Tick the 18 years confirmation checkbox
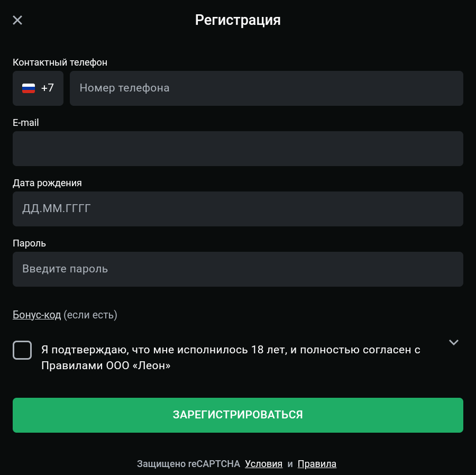 pos(22,350)
